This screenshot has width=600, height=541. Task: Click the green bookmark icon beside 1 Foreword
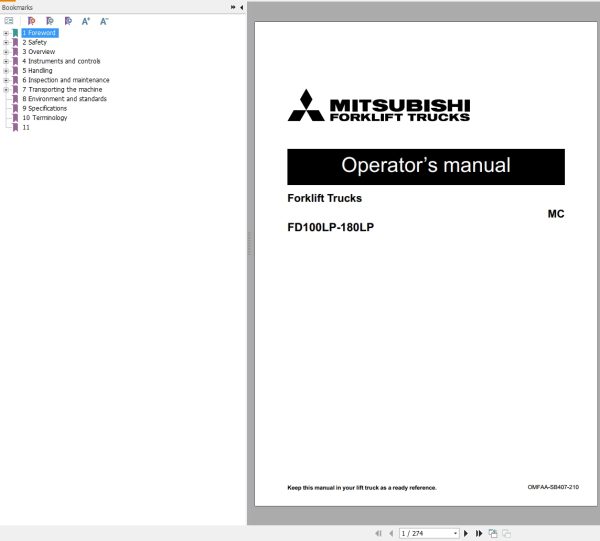[15, 33]
